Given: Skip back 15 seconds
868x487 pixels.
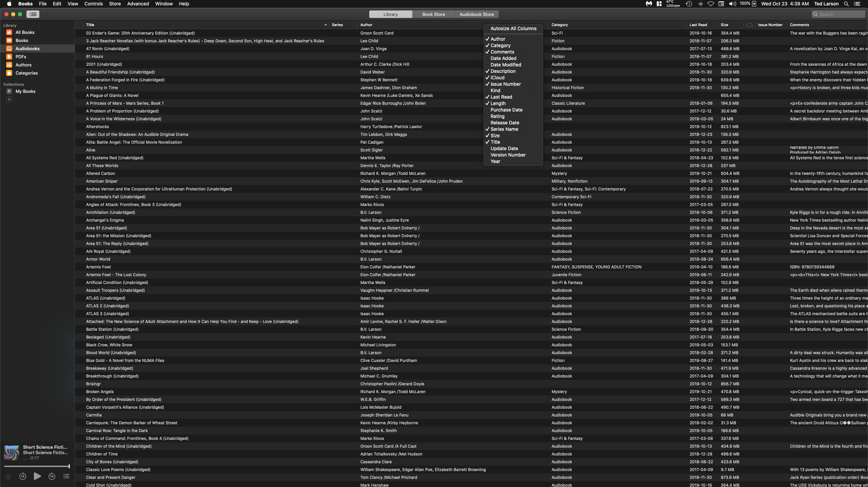Looking at the screenshot, I should [23, 476].
